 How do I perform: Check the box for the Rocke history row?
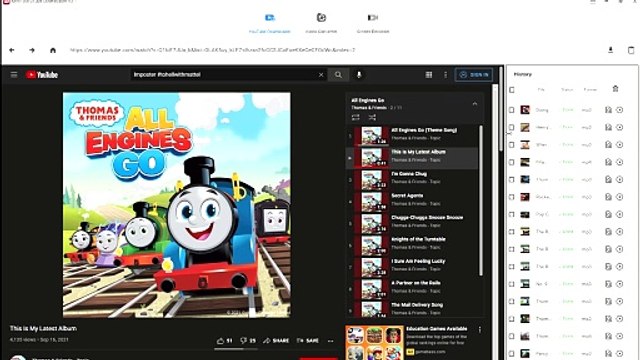[x=512, y=197]
